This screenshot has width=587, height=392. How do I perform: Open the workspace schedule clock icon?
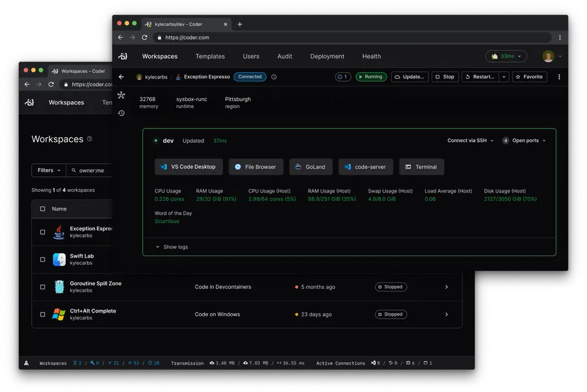(x=274, y=77)
